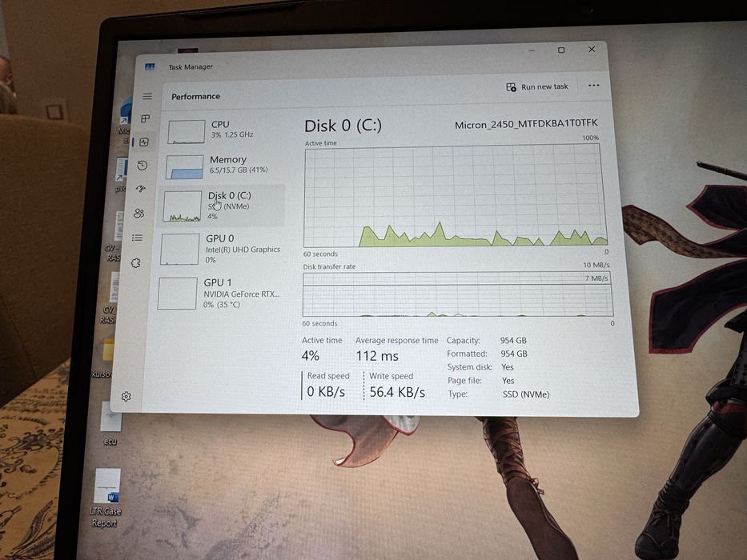This screenshot has width=747, height=560.
Task: Open the Processes page icon
Action: [x=145, y=118]
